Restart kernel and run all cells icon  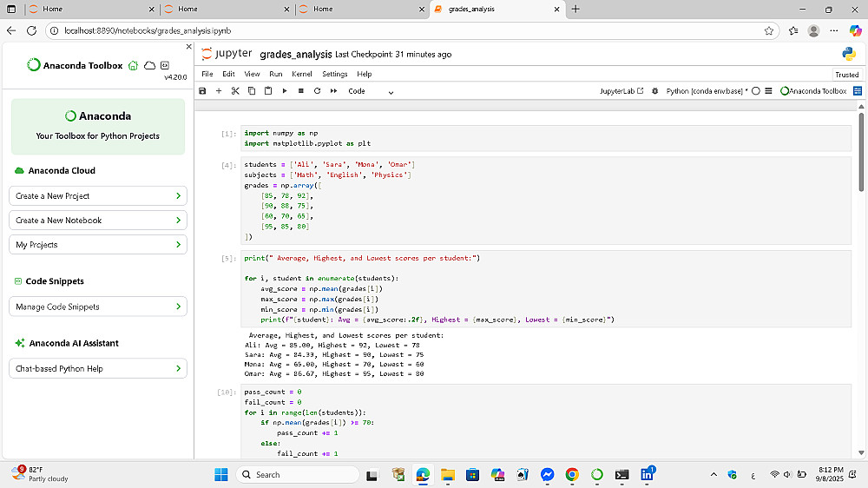pos(333,91)
